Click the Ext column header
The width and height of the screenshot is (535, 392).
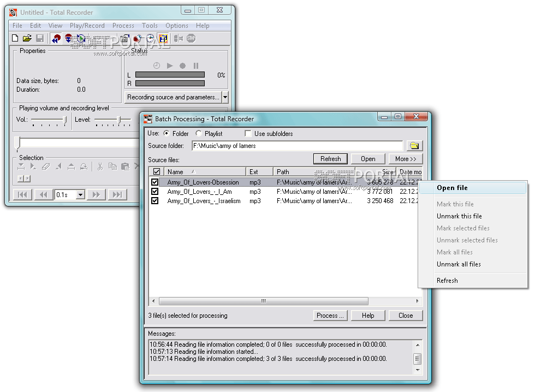click(260, 171)
